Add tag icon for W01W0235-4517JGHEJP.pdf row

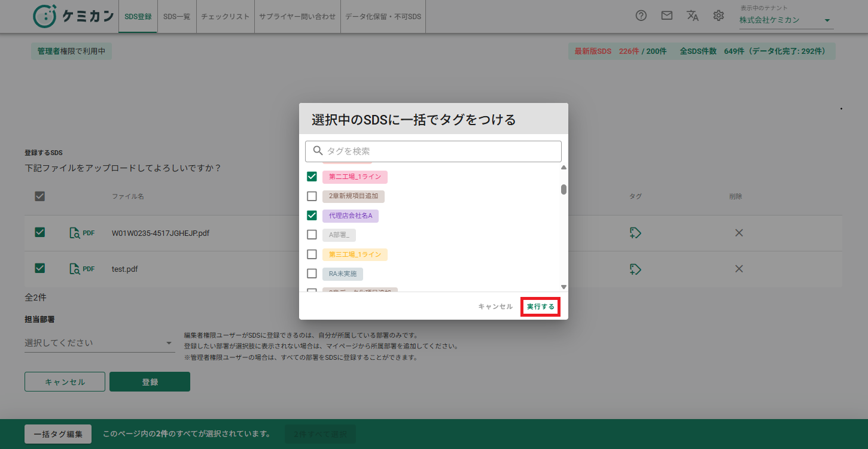point(635,233)
